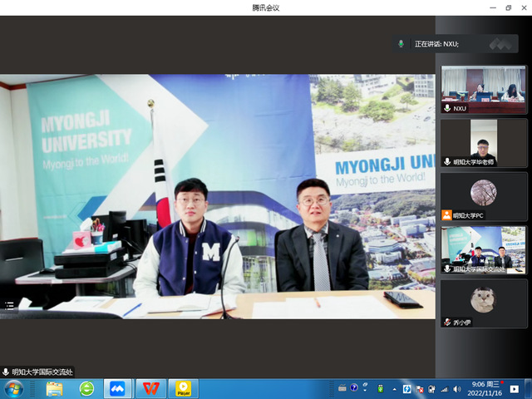Click the microphone icon beside 明知大学国际交流处 label
The width and height of the screenshot is (532, 399).
pyautogui.click(x=6, y=372)
